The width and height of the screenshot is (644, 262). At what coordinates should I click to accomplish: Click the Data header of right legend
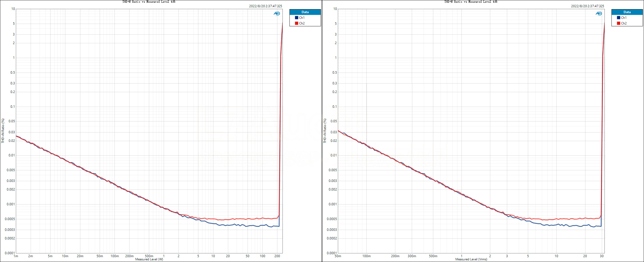pyautogui.click(x=627, y=12)
